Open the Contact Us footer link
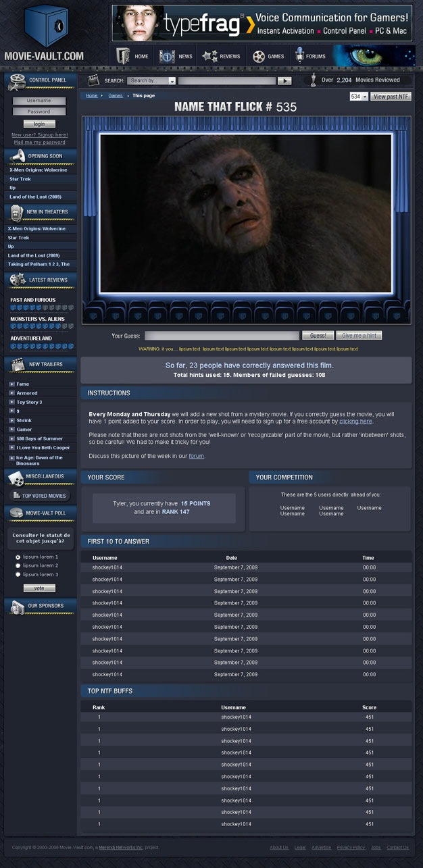Screen dimensions: 423x868 [397, 847]
